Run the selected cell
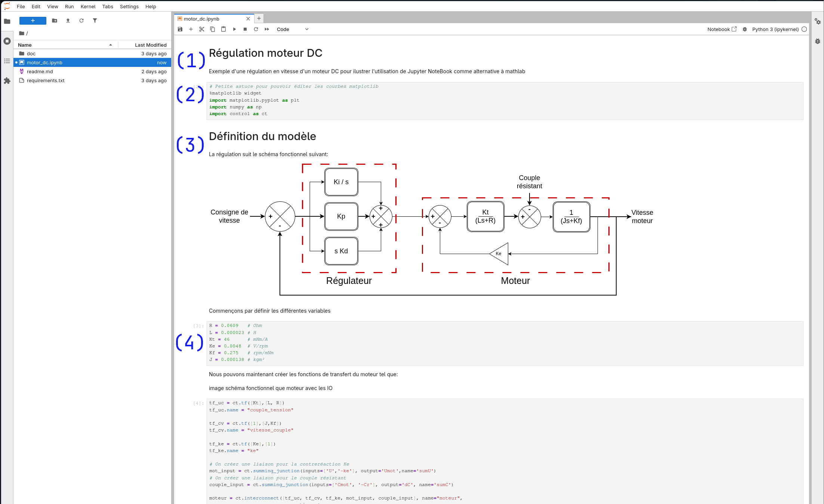This screenshot has height=504, width=824. 234,29
